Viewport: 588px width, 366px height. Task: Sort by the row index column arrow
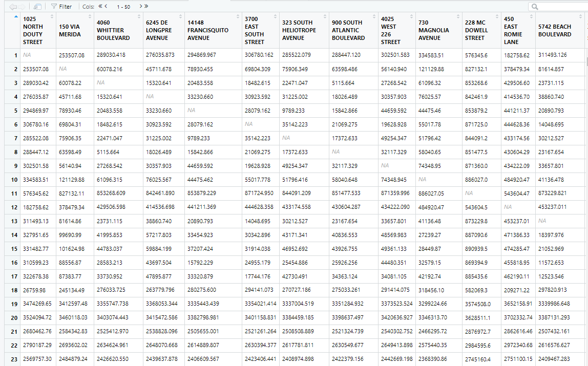click(16, 17)
